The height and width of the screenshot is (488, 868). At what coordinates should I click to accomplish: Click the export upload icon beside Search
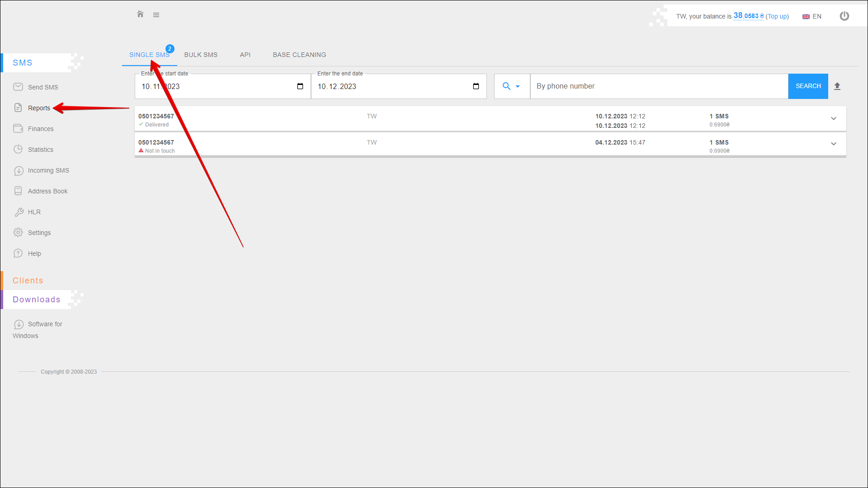[837, 86]
